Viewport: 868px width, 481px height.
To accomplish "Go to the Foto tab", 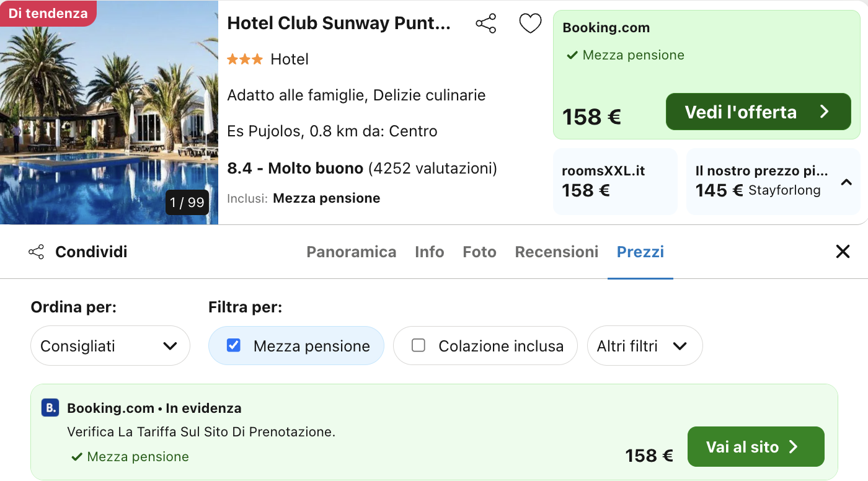I will [479, 252].
